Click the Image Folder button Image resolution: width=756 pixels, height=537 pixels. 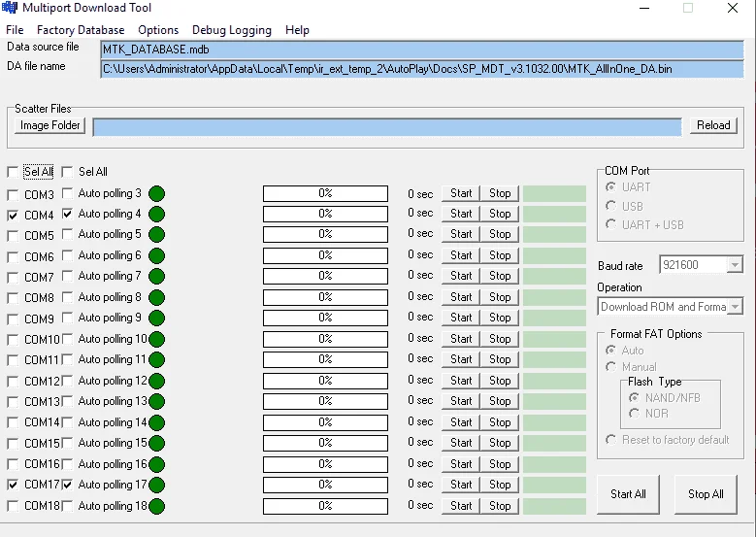(50, 125)
